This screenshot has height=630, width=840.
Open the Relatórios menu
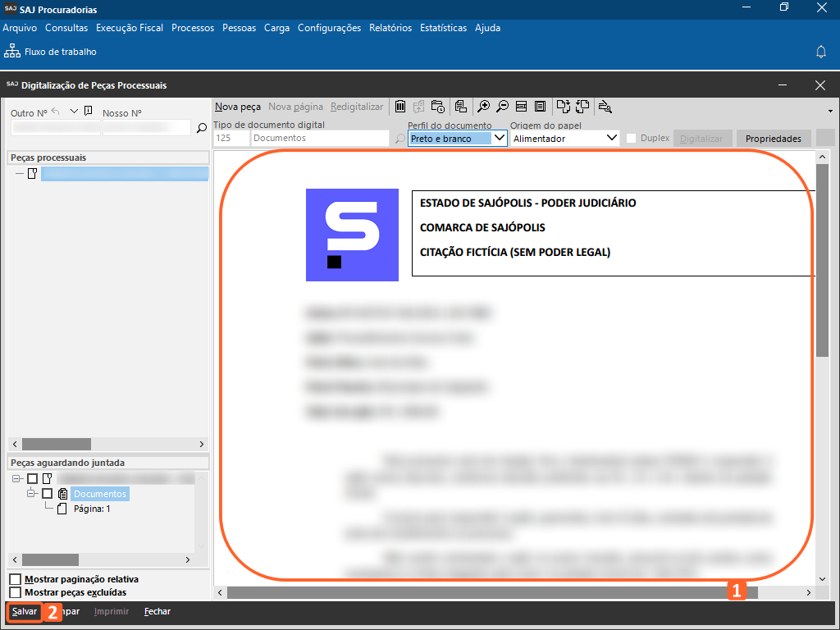(x=390, y=28)
